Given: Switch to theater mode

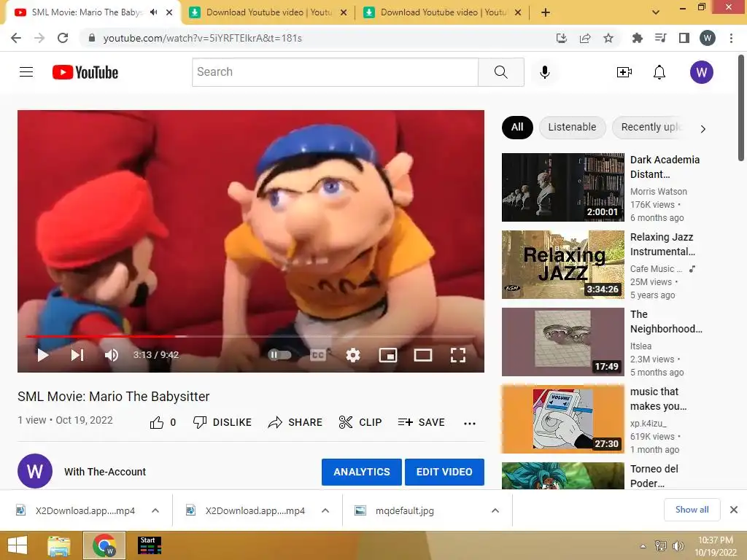Looking at the screenshot, I should (423, 355).
